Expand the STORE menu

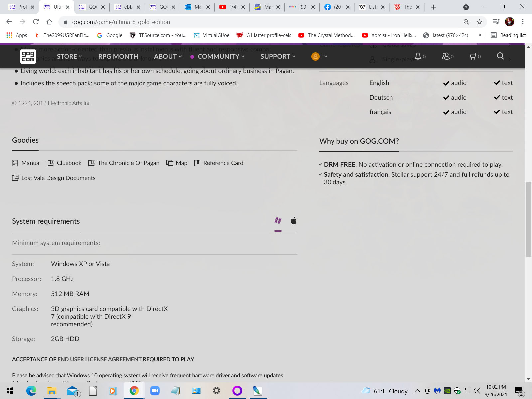[x=69, y=56]
